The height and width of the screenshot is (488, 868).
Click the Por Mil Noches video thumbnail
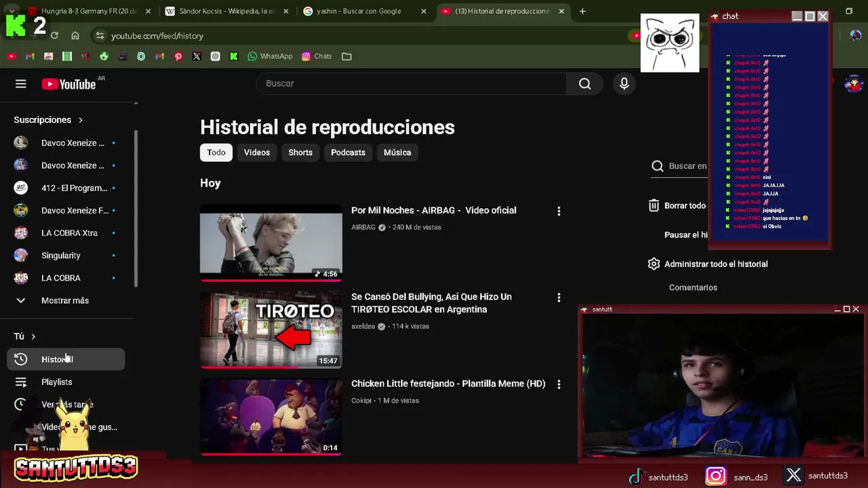(271, 243)
